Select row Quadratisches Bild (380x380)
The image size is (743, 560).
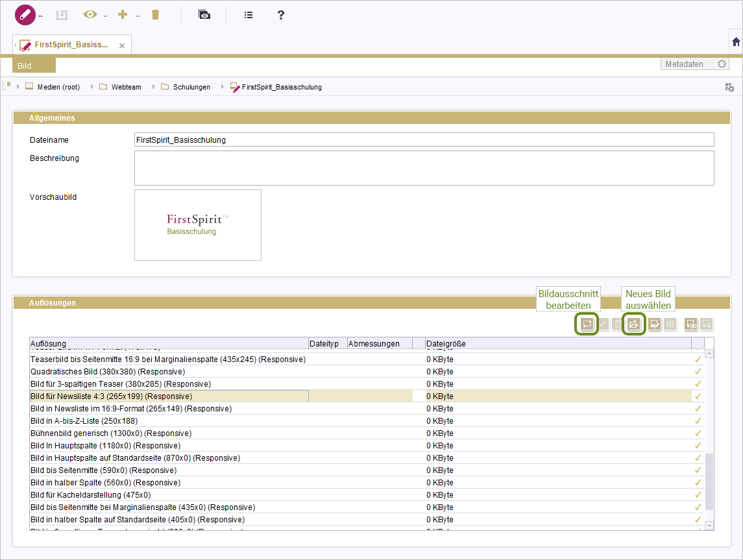(x=367, y=371)
